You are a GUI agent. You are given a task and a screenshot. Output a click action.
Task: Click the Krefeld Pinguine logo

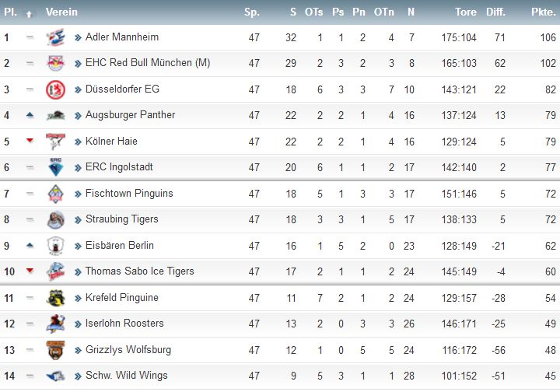(56, 298)
